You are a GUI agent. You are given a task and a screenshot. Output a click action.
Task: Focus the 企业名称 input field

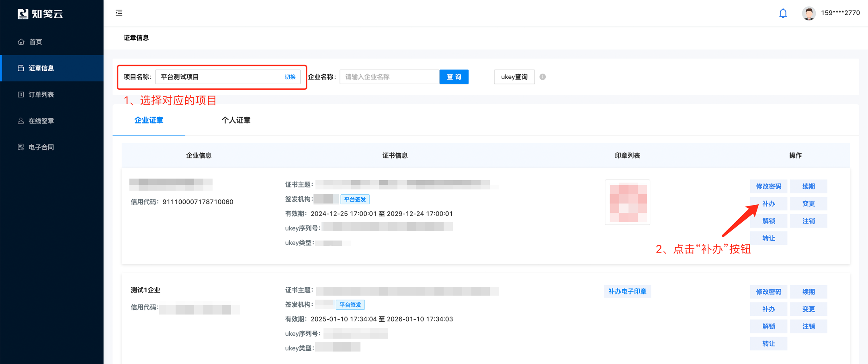[389, 77]
